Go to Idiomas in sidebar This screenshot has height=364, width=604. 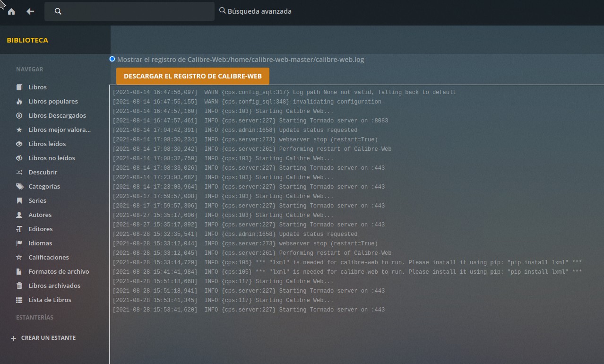[x=40, y=243]
